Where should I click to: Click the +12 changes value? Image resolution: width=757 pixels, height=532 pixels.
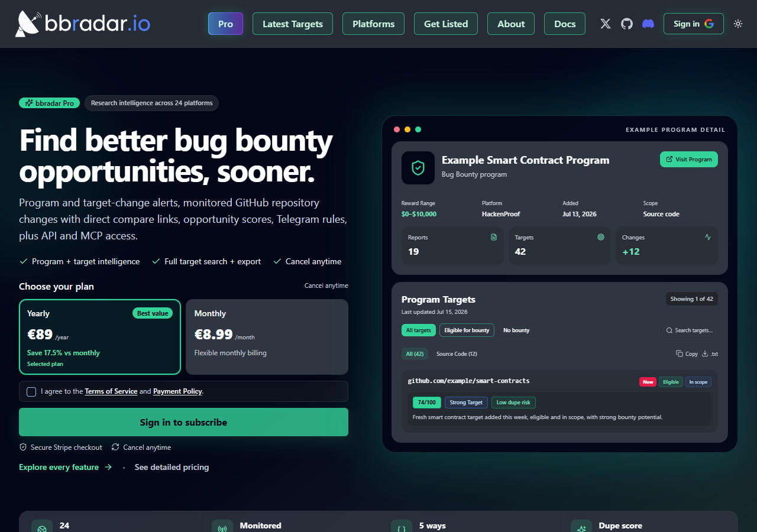pyautogui.click(x=631, y=252)
